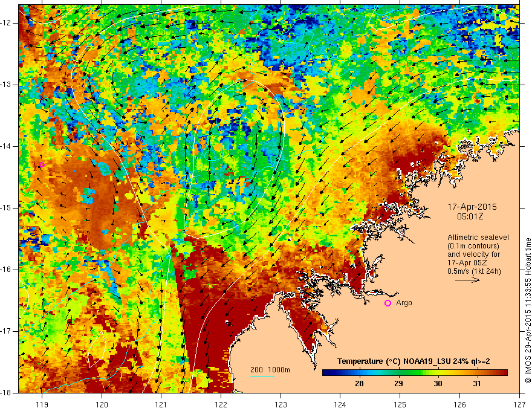Click the '120' longitude axis label
Image resolution: width=532 pixels, height=411 pixels.
pos(102,404)
